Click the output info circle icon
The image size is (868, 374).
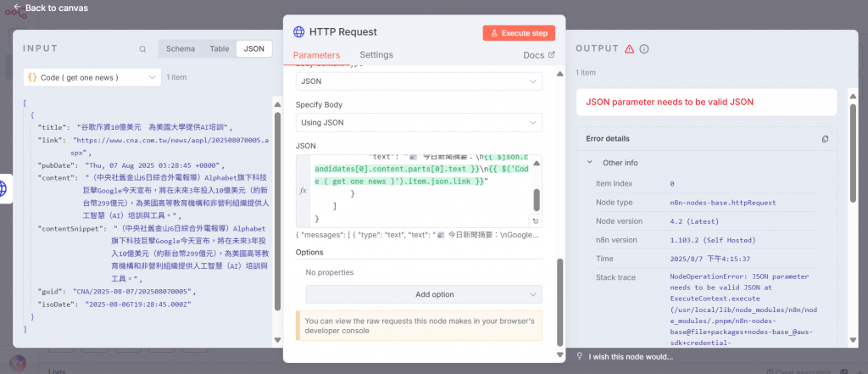click(x=644, y=48)
